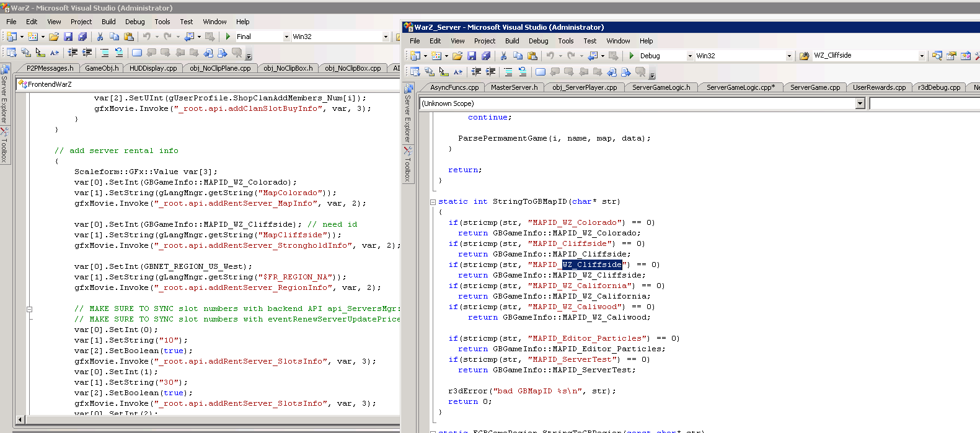Open Build menu in WarZ_Server window

(512, 41)
